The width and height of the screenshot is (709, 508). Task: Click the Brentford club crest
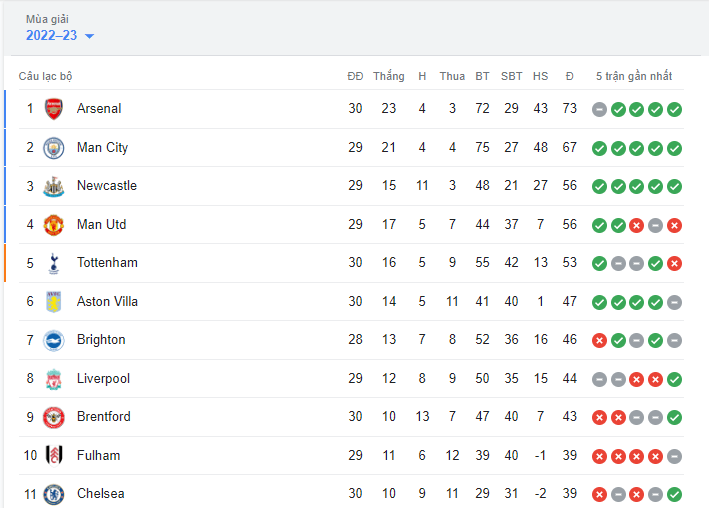click(53, 417)
